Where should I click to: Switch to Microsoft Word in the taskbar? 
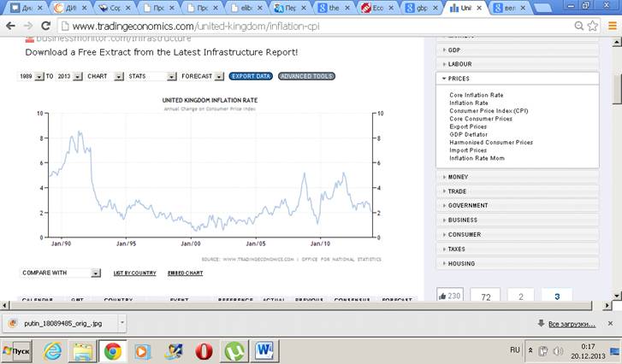tap(264, 350)
